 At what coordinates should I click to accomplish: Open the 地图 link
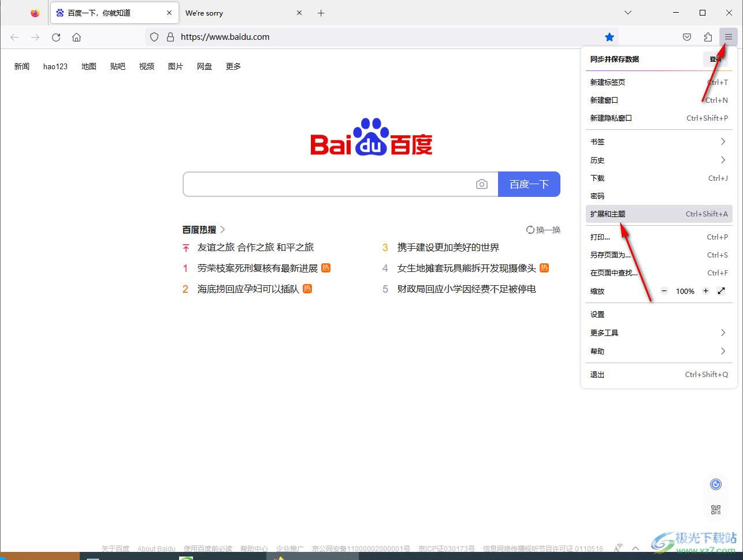coord(89,66)
